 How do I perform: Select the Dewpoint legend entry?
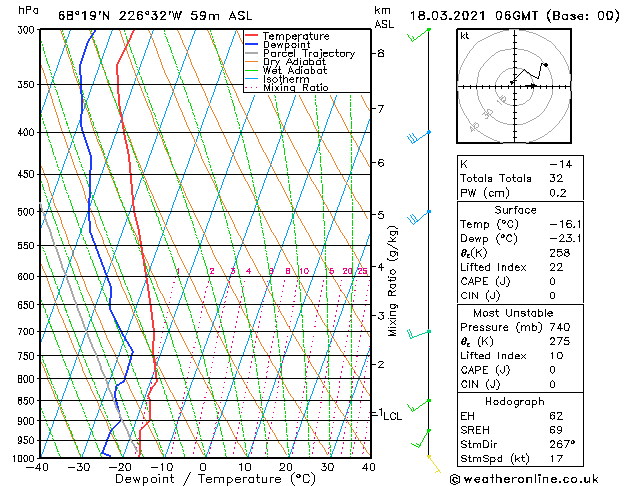(x=288, y=45)
